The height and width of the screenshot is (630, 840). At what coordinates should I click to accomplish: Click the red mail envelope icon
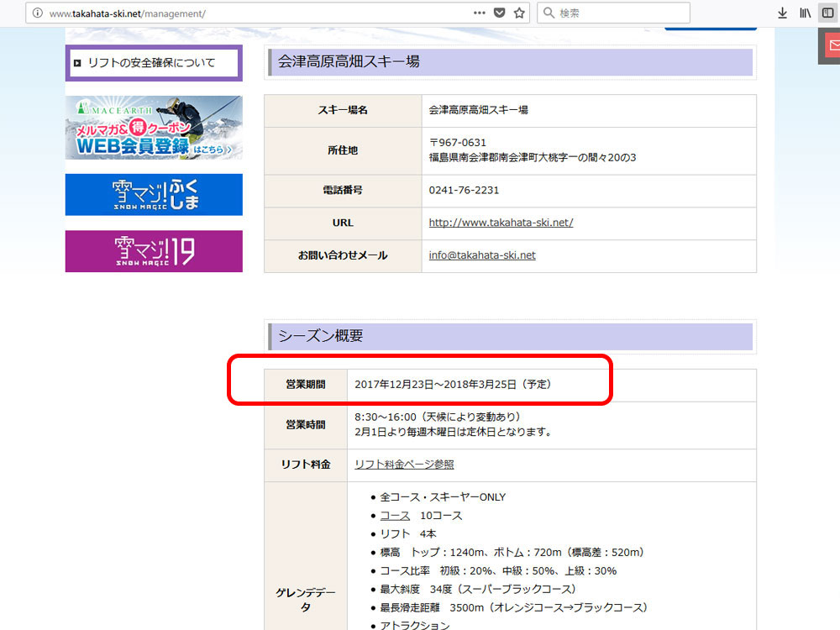(832, 47)
